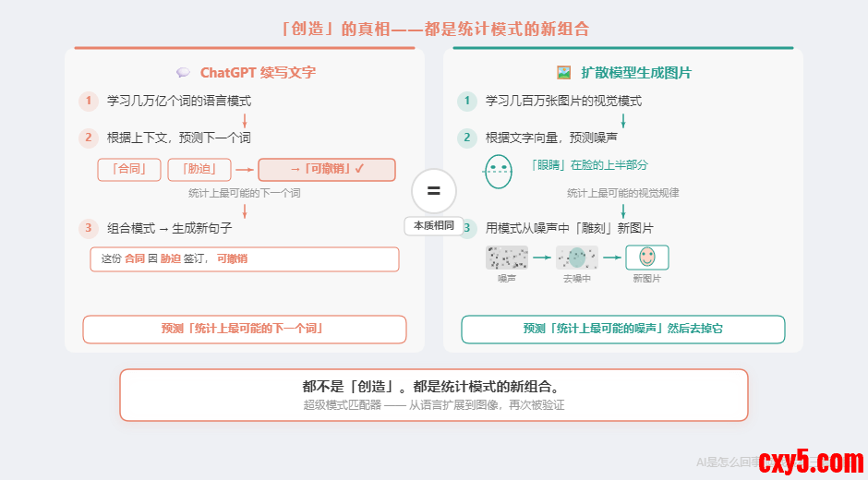
Task: Click the highlighted word 可撤销 in the sentence
Action: 232,258
